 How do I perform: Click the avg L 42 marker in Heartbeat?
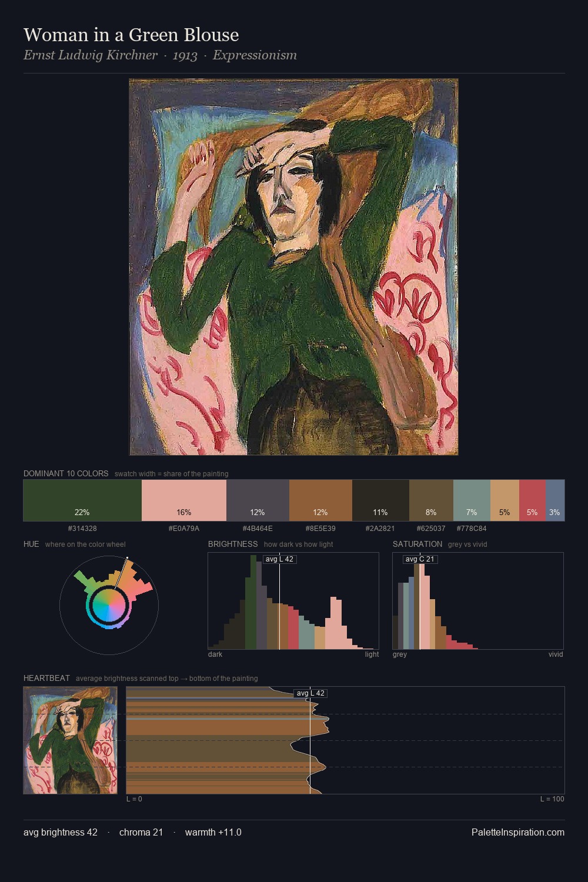[310, 693]
